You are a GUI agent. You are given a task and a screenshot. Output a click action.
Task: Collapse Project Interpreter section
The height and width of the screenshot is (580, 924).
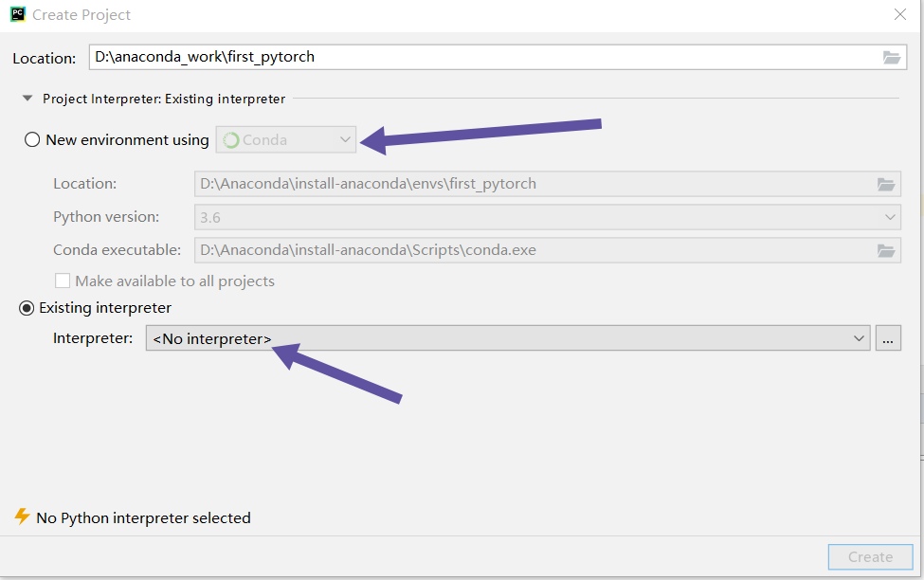[27, 99]
